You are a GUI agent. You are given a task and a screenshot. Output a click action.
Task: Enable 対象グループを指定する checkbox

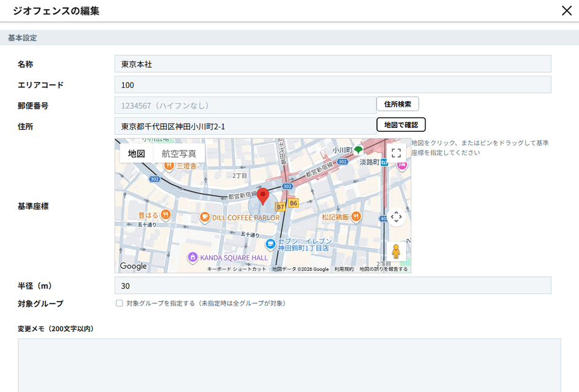119,303
